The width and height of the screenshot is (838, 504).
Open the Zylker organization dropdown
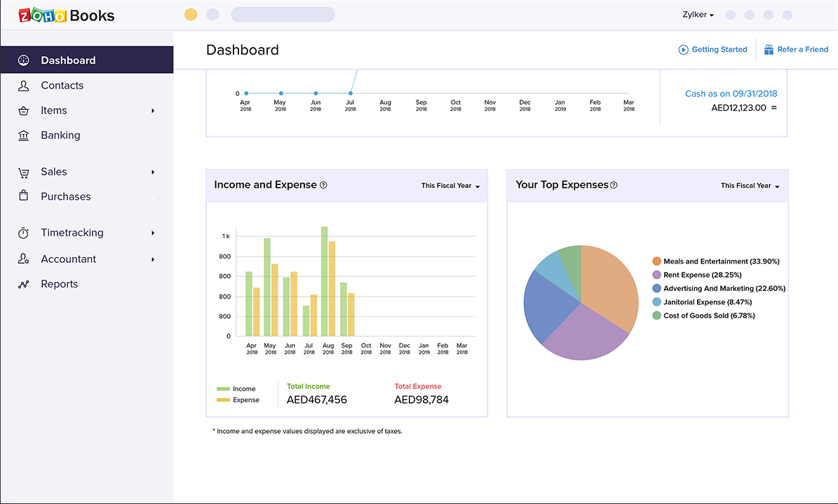(x=698, y=15)
